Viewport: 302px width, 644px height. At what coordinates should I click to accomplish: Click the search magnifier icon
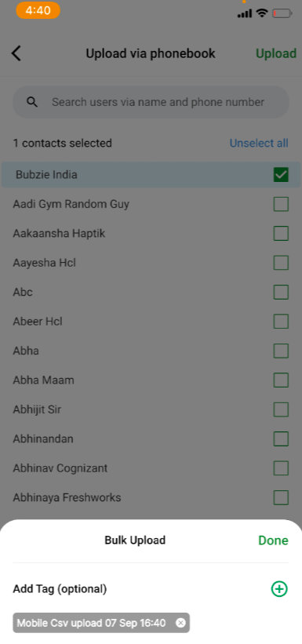32,102
